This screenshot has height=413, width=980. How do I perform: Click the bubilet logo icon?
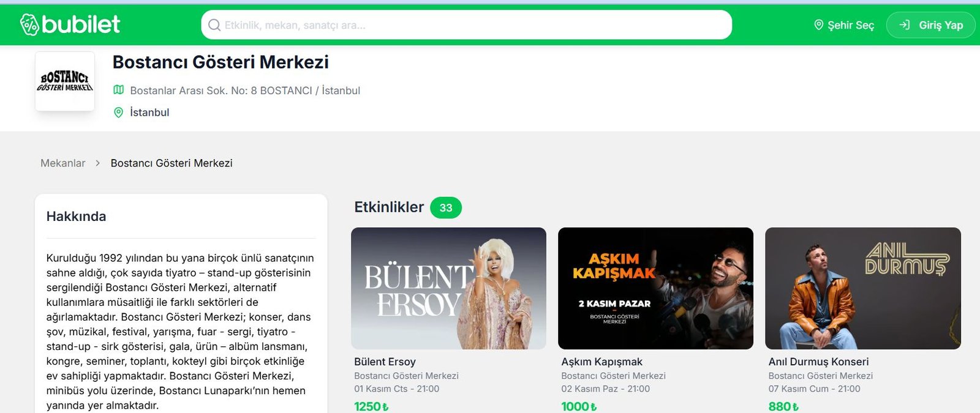29,24
